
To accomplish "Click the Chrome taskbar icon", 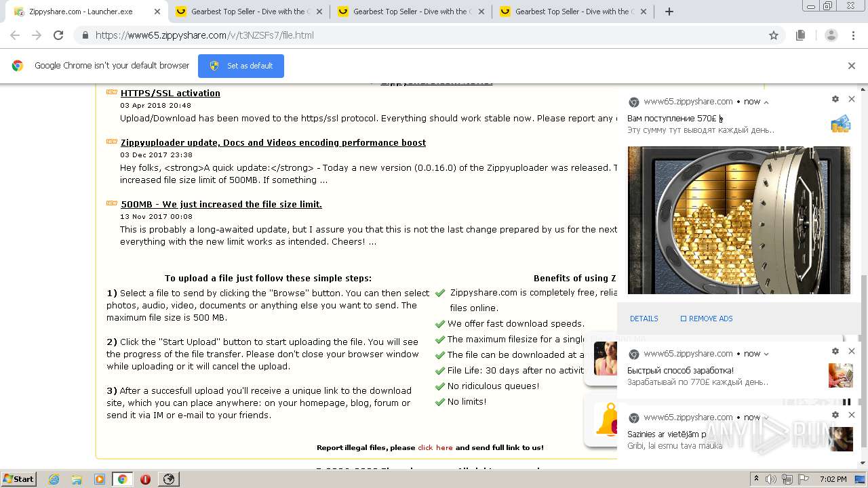I will (x=122, y=479).
